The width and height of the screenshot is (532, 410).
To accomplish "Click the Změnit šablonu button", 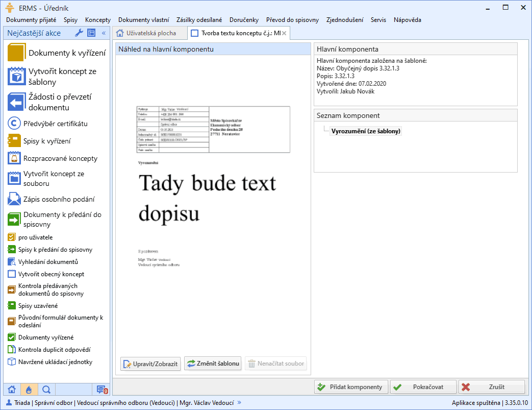I will tap(213, 364).
